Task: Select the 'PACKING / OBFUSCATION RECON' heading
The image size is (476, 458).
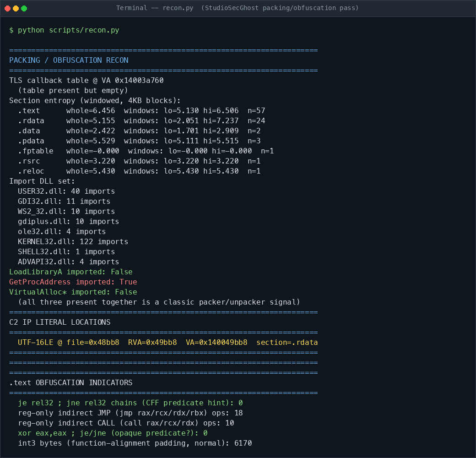Action: (x=69, y=60)
